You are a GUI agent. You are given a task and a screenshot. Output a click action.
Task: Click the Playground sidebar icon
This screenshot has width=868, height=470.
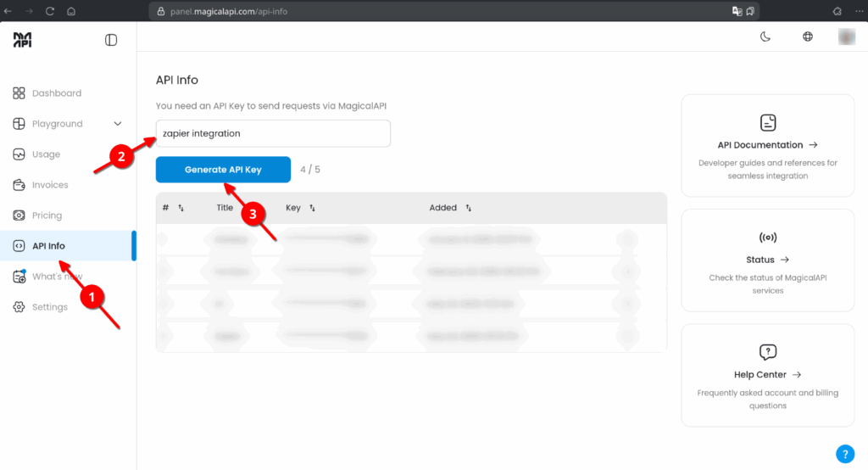[x=19, y=124]
